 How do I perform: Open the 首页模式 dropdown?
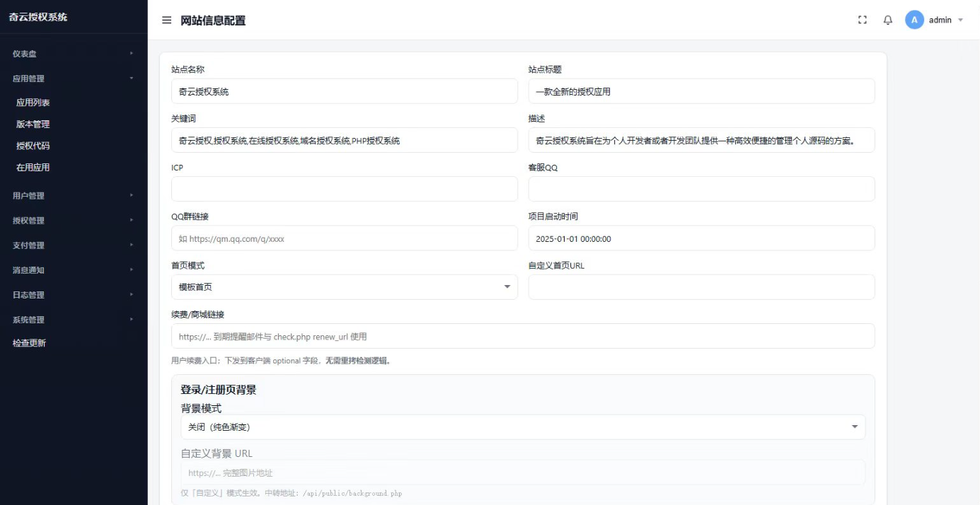(345, 287)
